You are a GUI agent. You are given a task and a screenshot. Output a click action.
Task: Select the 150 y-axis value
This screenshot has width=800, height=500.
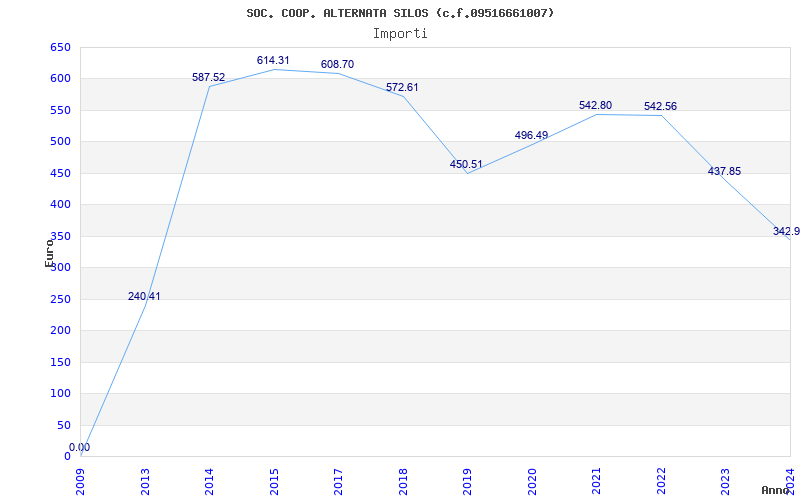(x=60, y=362)
